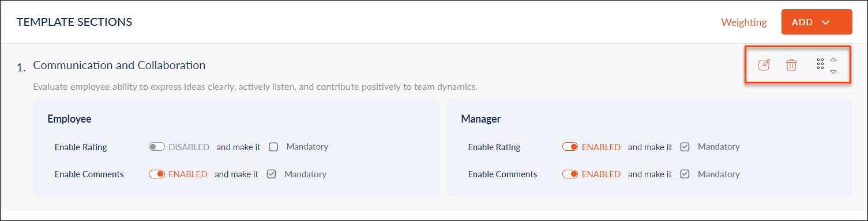The height and width of the screenshot is (221, 868).
Task: Open the ADD dropdown button
Action: (x=816, y=22)
